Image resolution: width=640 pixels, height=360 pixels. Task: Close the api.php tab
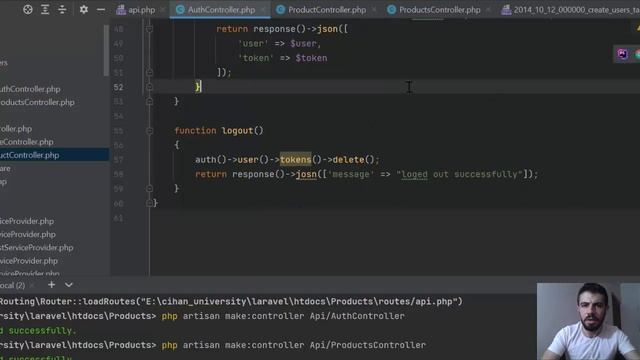(162, 10)
